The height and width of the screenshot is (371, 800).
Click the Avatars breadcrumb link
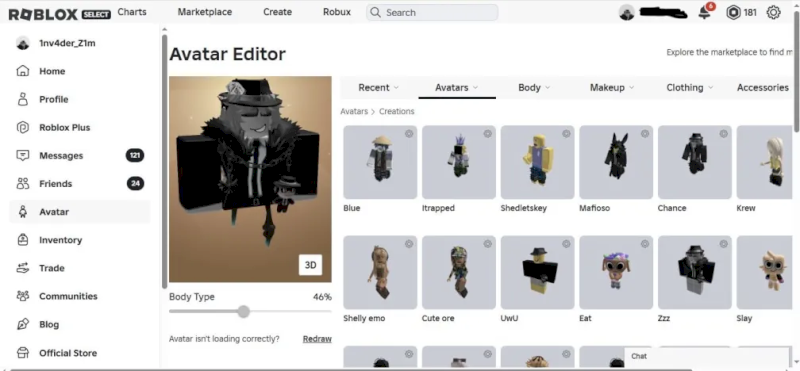tap(354, 111)
